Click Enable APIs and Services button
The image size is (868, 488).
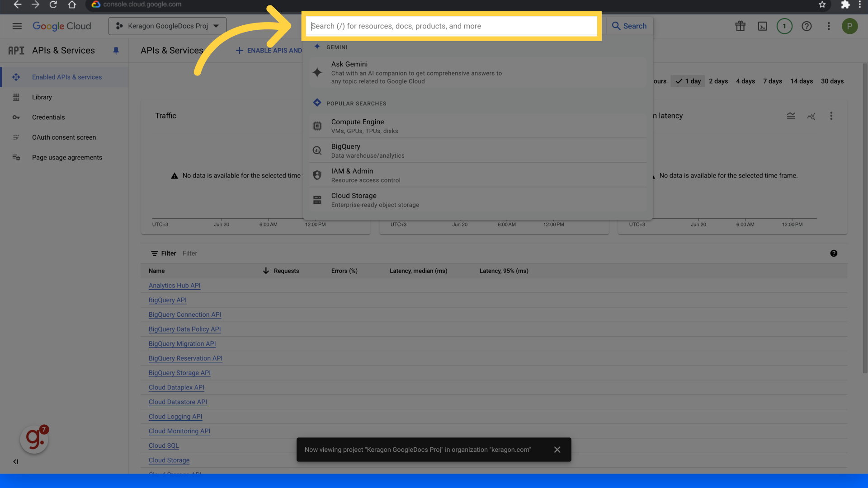[x=269, y=51]
